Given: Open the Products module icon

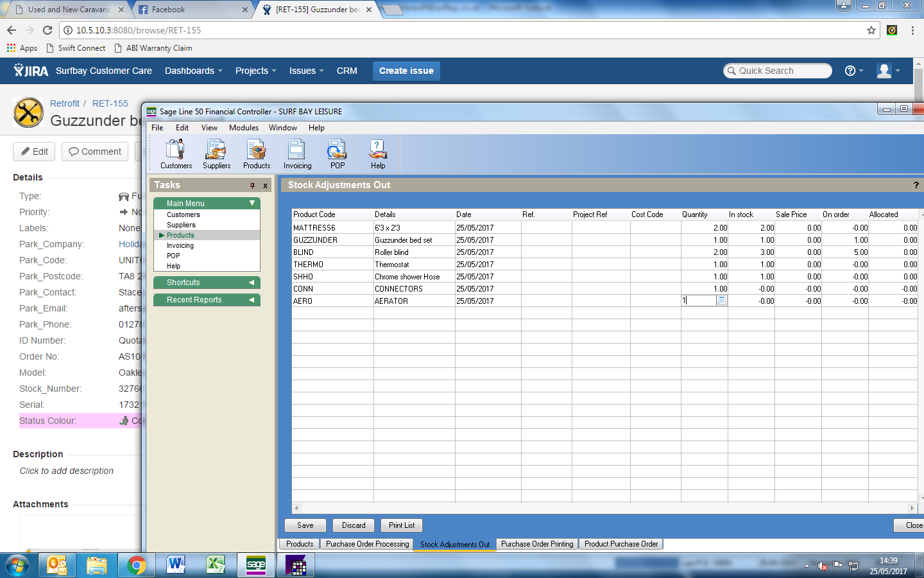Looking at the screenshot, I should tap(257, 154).
